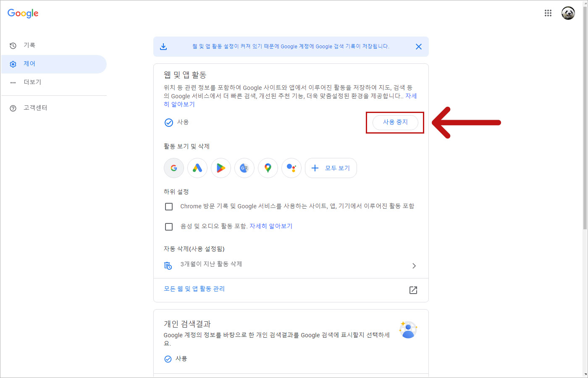Select 제어 in the sidebar
This screenshot has height=378, width=588.
[x=54, y=64]
